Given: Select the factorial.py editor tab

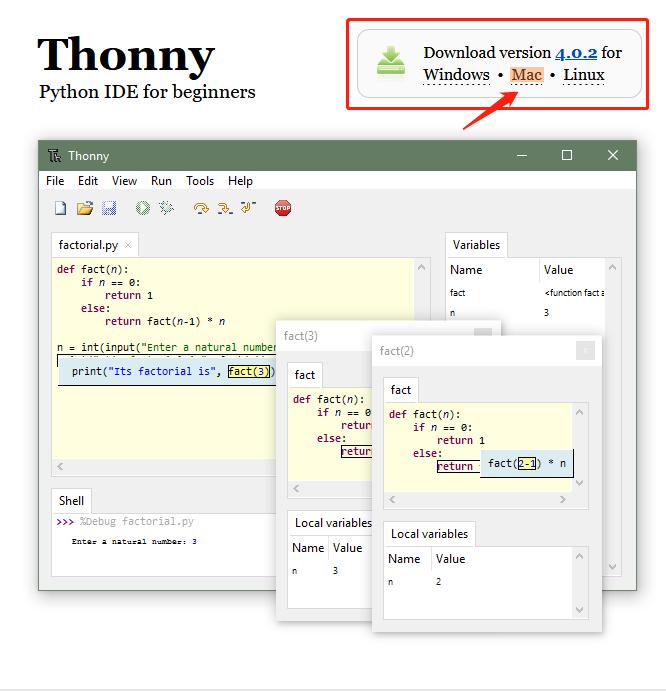Looking at the screenshot, I should [88, 245].
